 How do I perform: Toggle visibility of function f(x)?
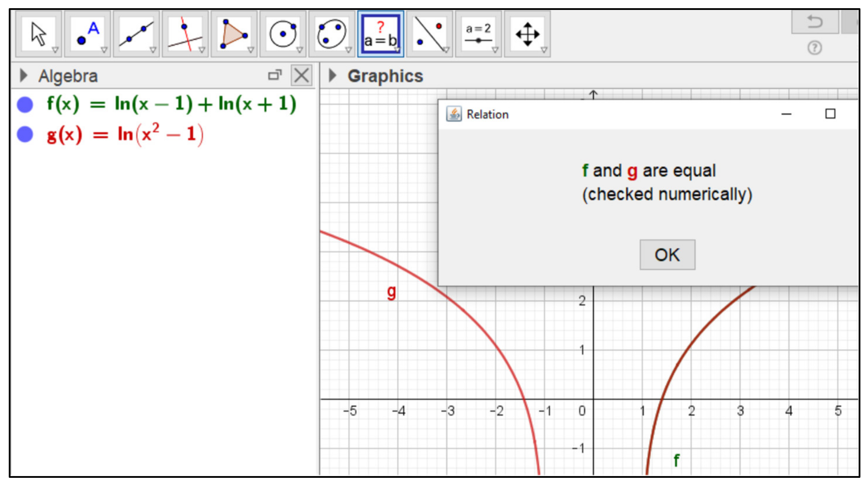click(25, 105)
